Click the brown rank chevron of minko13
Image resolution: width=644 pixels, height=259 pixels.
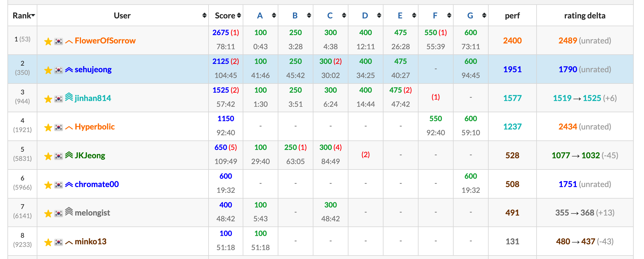click(69, 243)
